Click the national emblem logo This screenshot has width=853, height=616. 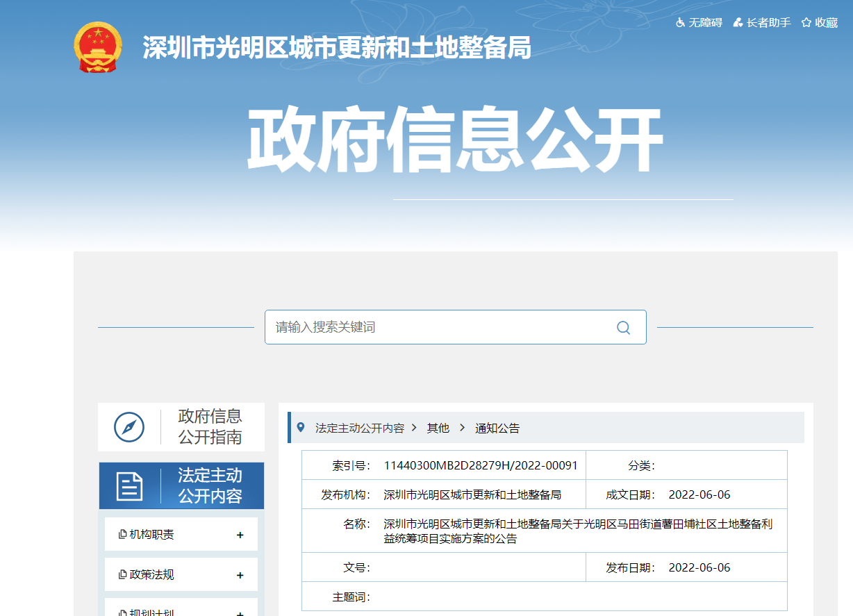[x=97, y=47]
